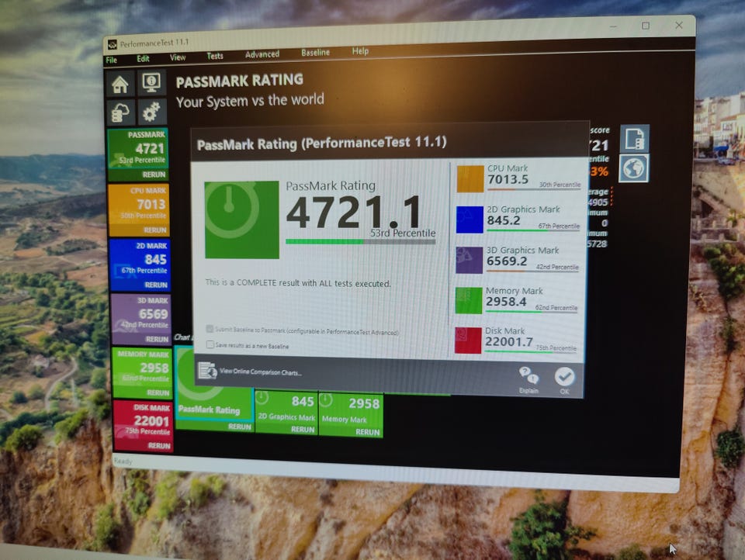Click RERUN under bottom PassMark Rating tile

(x=240, y=427)
